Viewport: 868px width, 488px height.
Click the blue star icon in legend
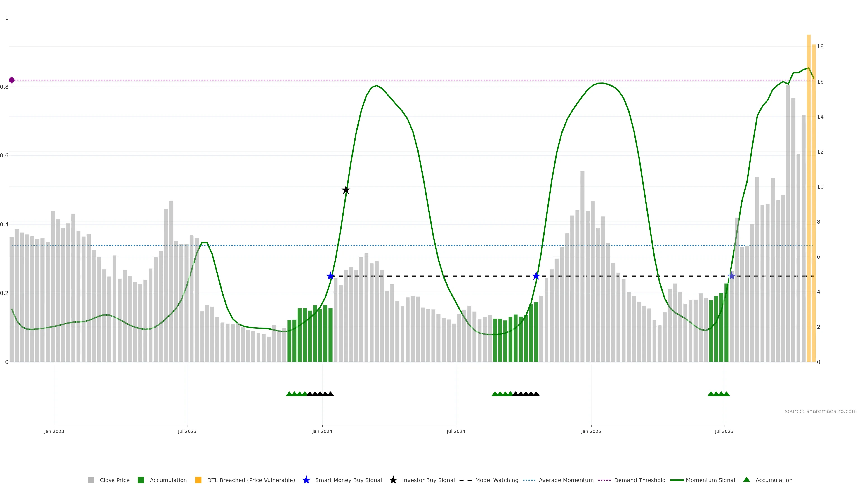tap(306, 480)
